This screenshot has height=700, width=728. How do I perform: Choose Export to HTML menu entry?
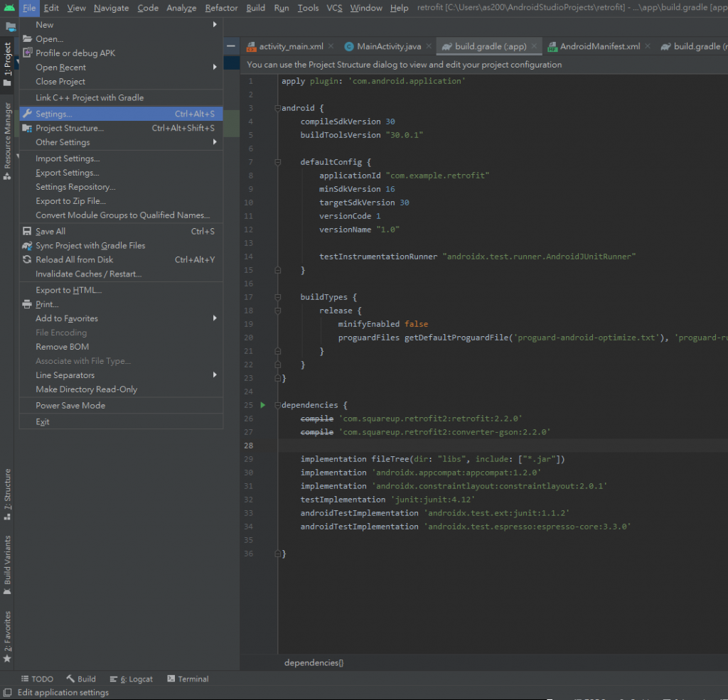(x=121, y=290)
